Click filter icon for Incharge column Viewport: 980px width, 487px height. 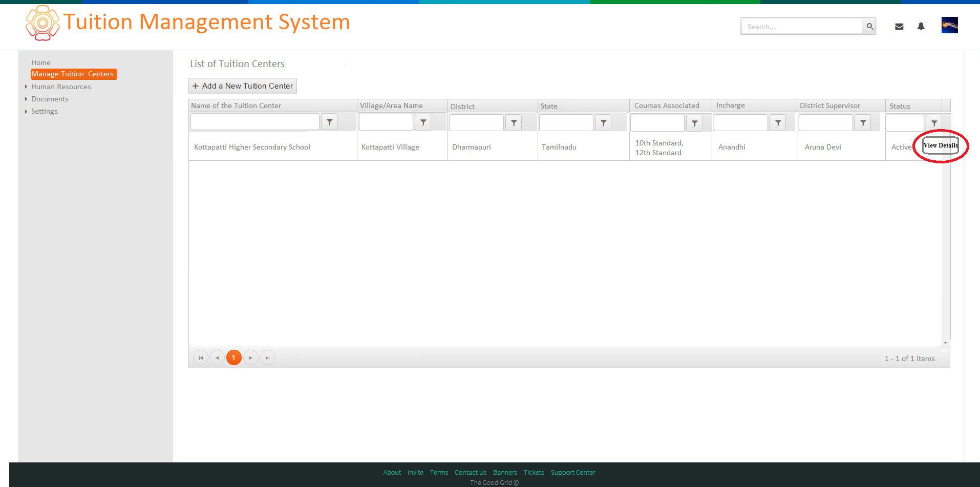pos(778,123)
